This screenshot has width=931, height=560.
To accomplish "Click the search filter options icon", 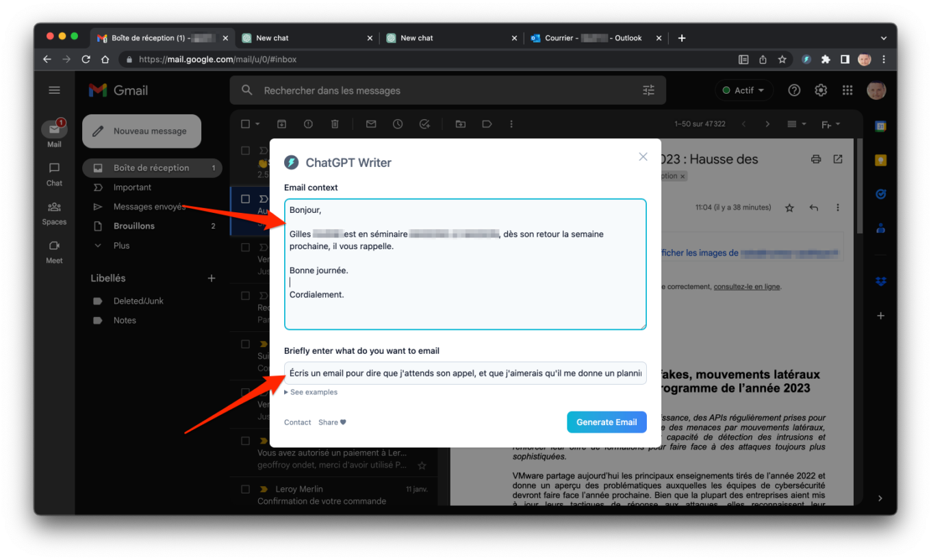I will 648,90.
